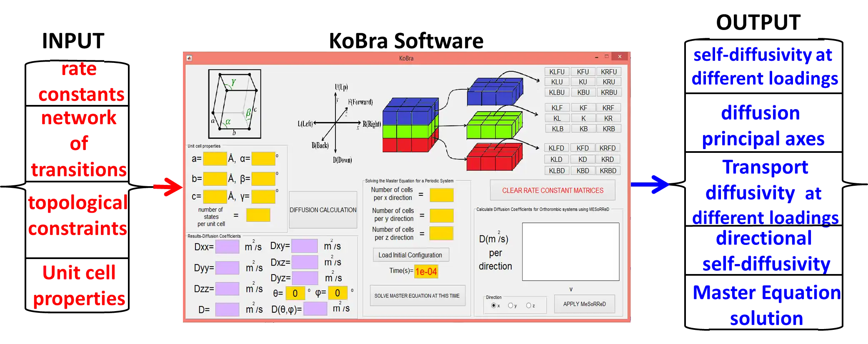The image size is (868, 344).
Task: Click the Dyz= result field
Action: click(305, 278)
